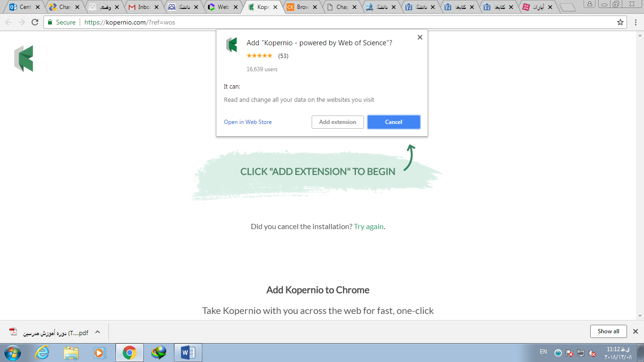Open Microsoft Word from taskbar
644x362 pixels.
[188, 353]
